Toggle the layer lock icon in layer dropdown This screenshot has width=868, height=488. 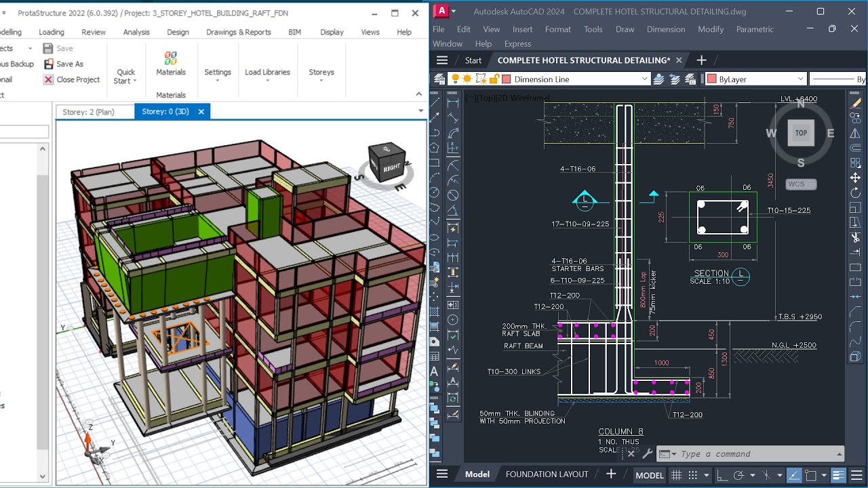494,79
